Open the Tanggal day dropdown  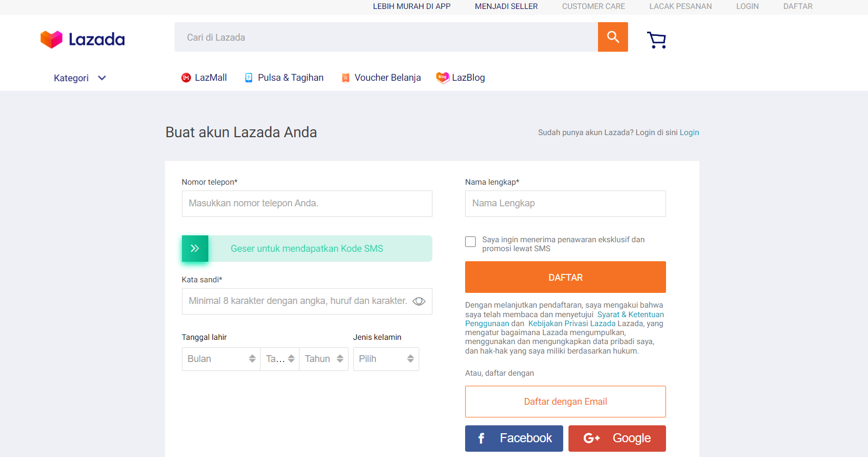[x=280, y=359]
